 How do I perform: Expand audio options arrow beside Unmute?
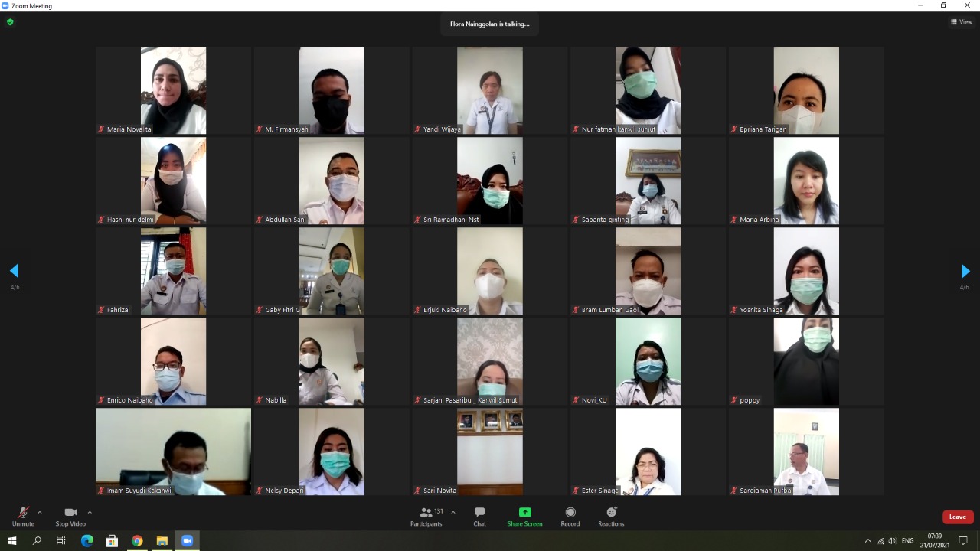click(40, 512)
